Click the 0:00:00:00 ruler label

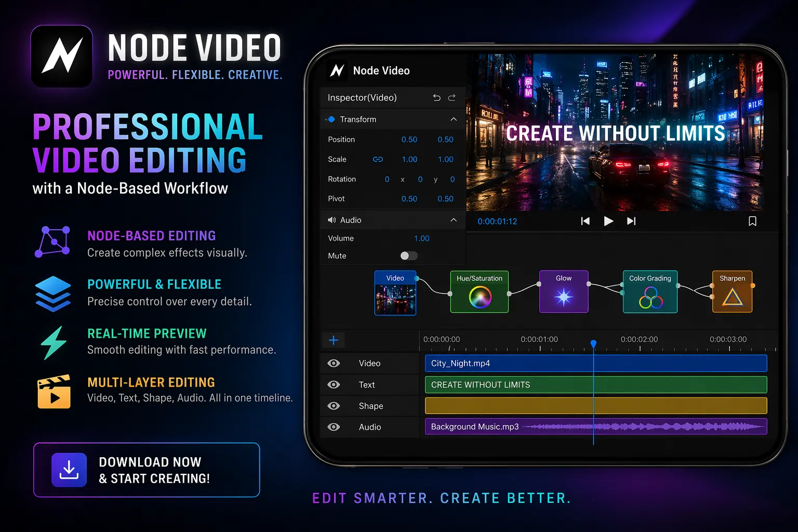click(442, 339)
